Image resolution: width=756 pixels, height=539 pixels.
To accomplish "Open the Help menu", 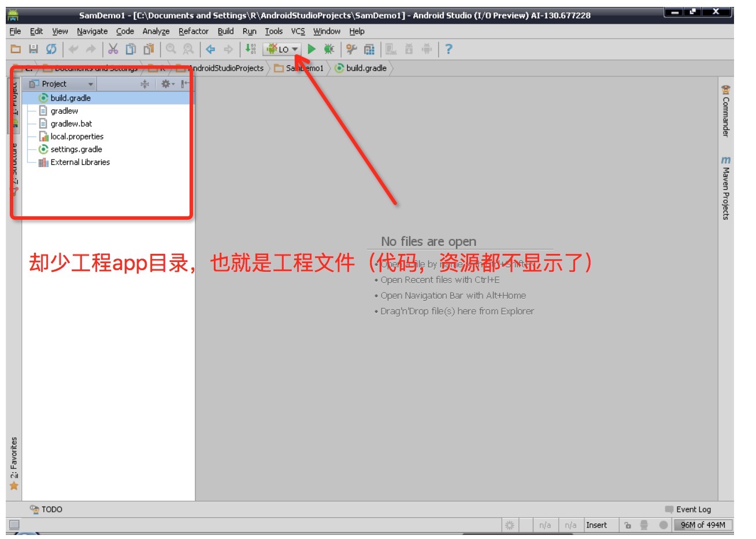I will pos(357,31).
